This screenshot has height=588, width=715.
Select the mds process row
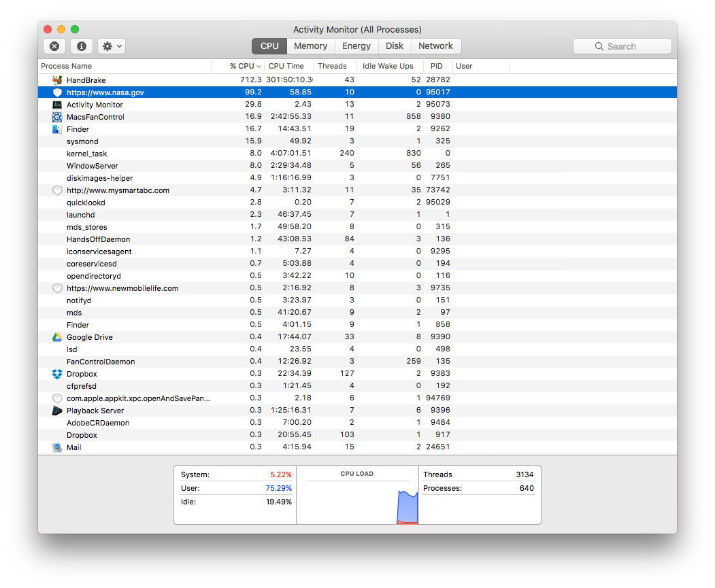click(x=357, y=313)
